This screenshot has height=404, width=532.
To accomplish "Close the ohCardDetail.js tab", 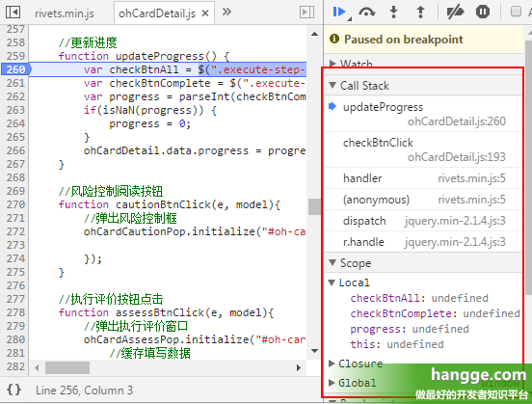I will coord(205,13).
